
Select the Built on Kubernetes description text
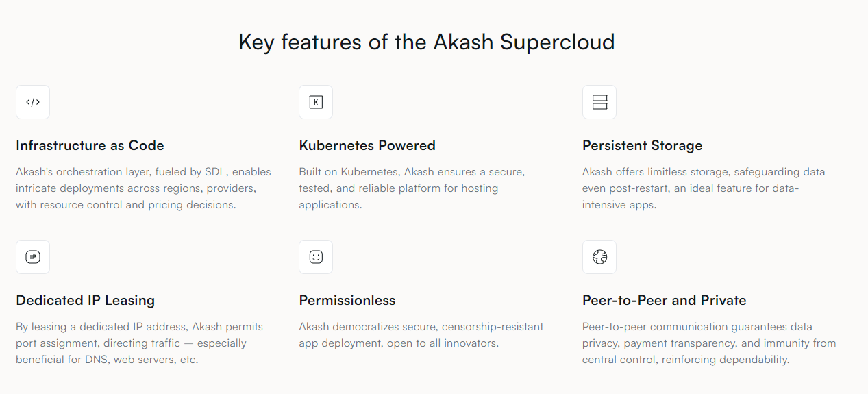tap(412, 188)
